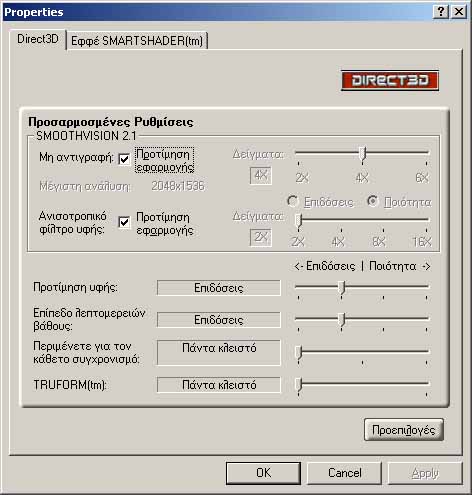472x495 pixels.
Task: Click the TRUFORM(tm): label
Action: (70, 385)
